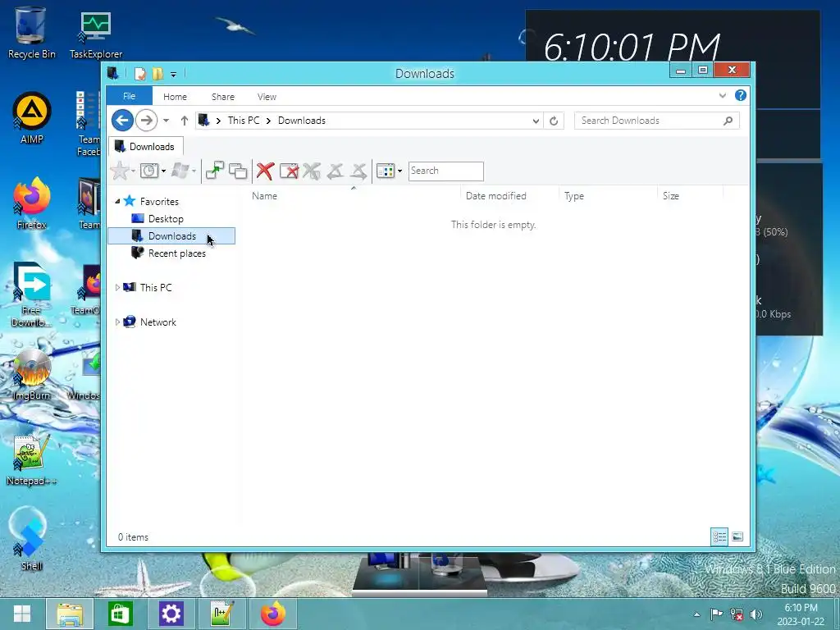The width and height of the screenshot is (840, 630).
Task: Click the toolbar Search text box
Action: [445, 171]
